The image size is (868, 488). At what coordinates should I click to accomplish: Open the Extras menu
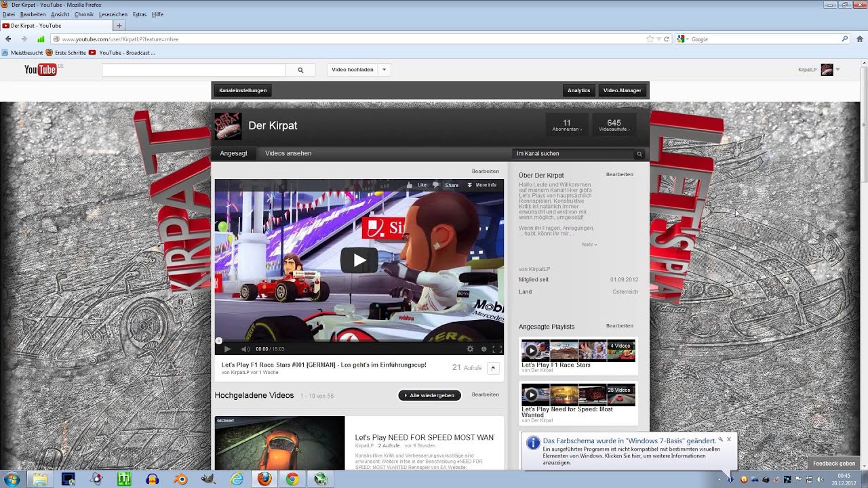point(140,14)
